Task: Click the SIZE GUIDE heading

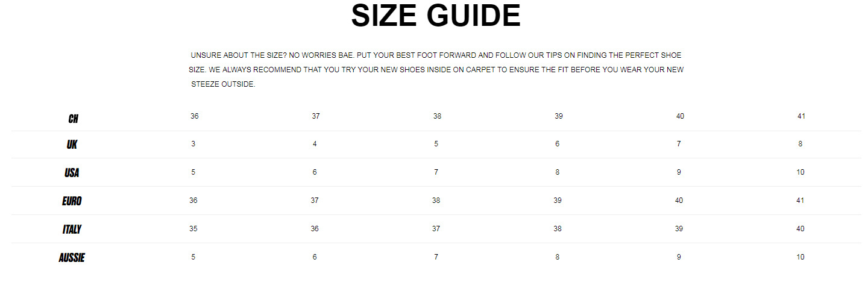Action: [x=435, y=16]
